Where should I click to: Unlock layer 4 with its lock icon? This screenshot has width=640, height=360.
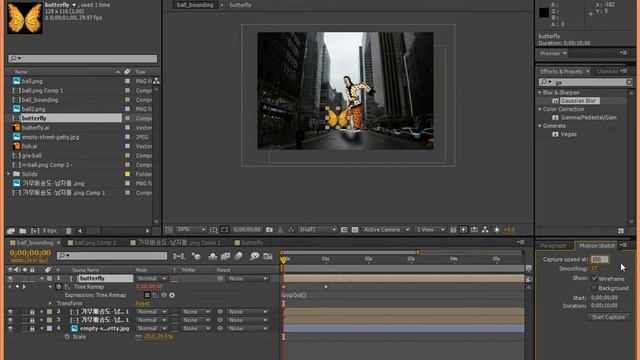tap(32, 328)
